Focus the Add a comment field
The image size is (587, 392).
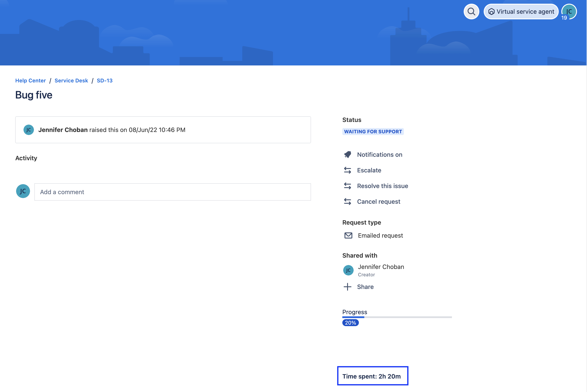pyautogui.click(x=172, y=192)
